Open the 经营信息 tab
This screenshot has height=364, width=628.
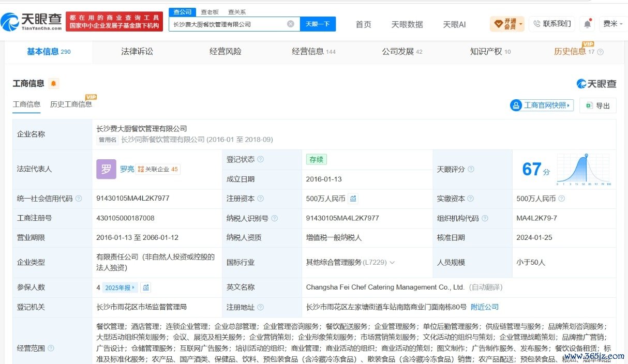click(313, 51)
